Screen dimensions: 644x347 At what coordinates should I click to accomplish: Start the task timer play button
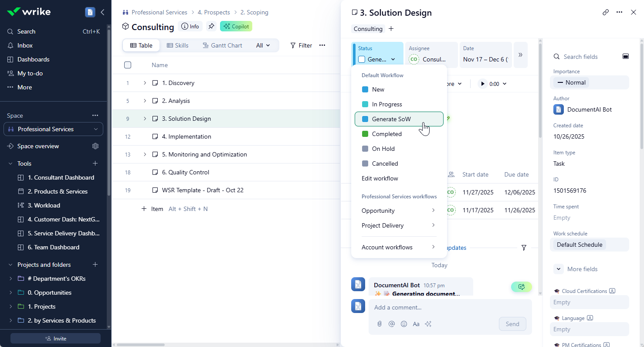coord(482,84)
